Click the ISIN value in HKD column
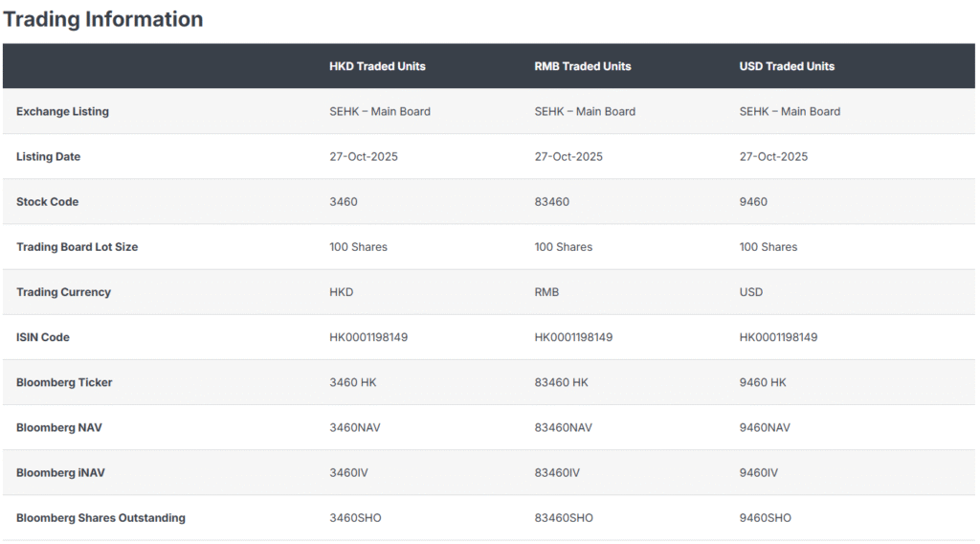Viewport: 980px width, 544px height. tap(368, 337)
